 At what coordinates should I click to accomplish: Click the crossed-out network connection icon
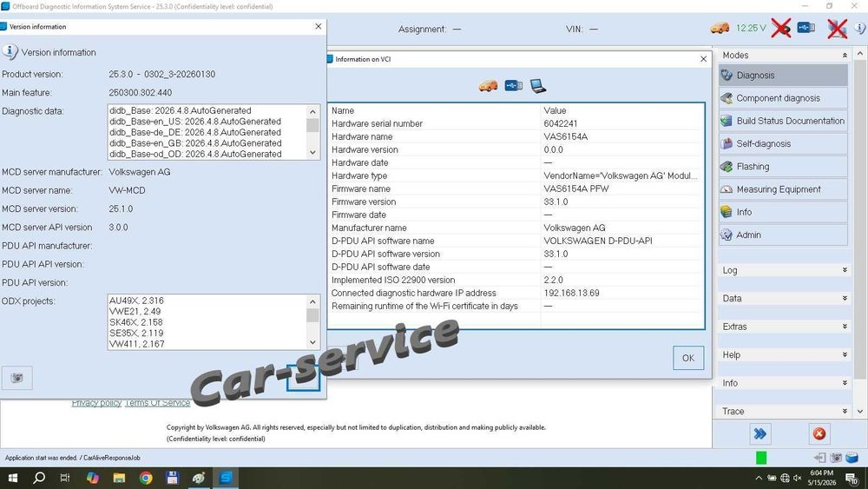pyautogui.click(x=837, y=29)
